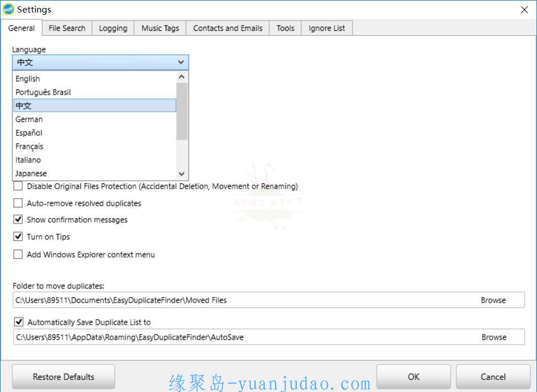Choose Français from the language list
This screenshot has height=392, width=537.
[x=95, y=146]
